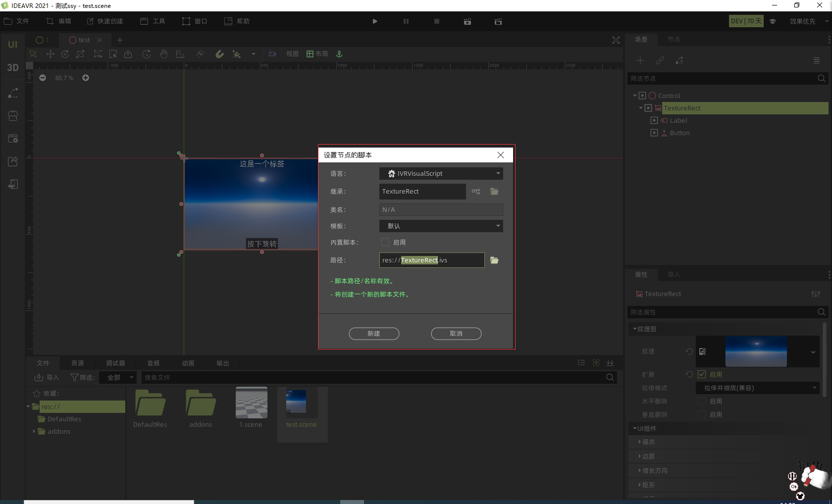Uncheck the 扩展 enable checkbox
Screen dimensions: 832x504
pos(702,374)
